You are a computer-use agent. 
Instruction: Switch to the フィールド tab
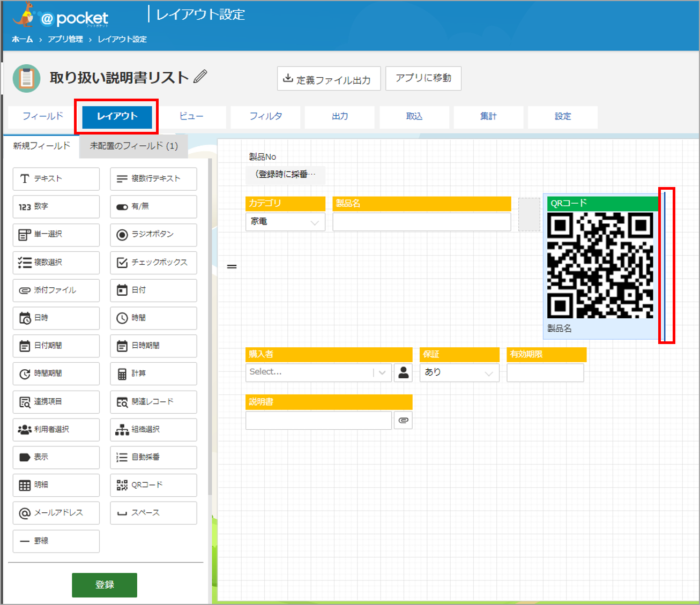pyautogui.click(x=43, y=117)
